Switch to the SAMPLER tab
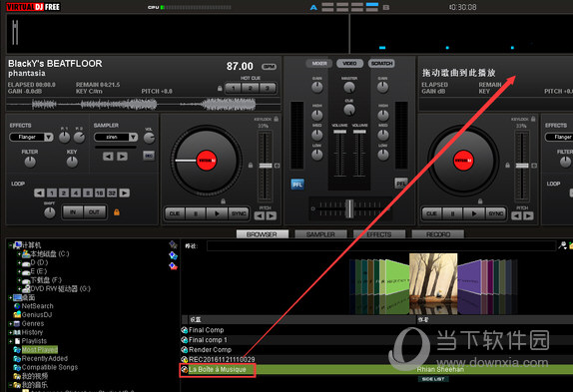 pos(320,234)
